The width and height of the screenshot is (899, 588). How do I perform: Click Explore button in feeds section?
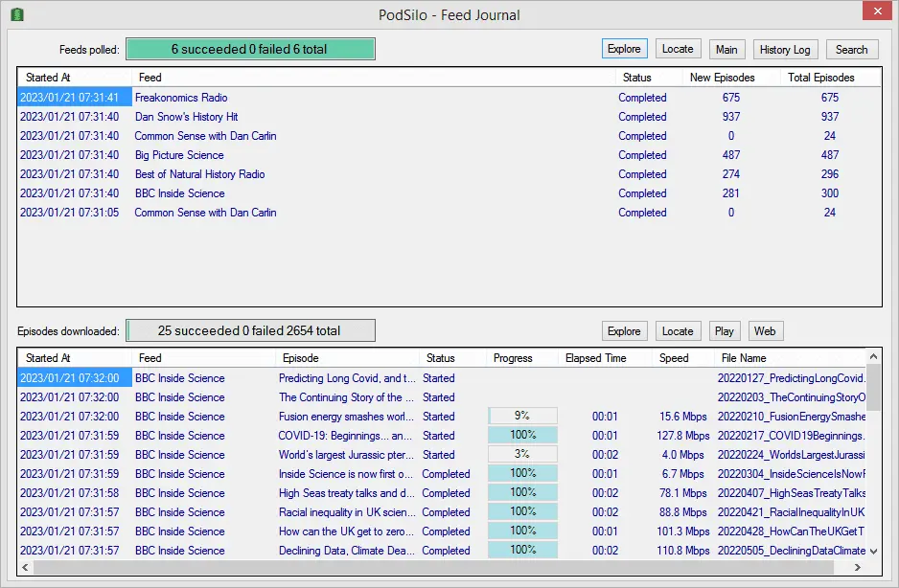tap(624, 49)
